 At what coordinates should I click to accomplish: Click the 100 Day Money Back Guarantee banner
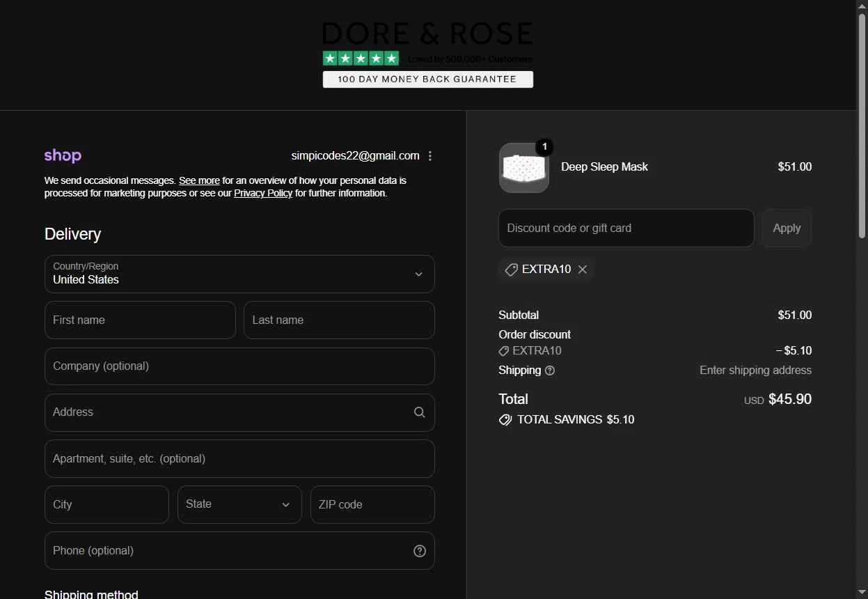427,79
